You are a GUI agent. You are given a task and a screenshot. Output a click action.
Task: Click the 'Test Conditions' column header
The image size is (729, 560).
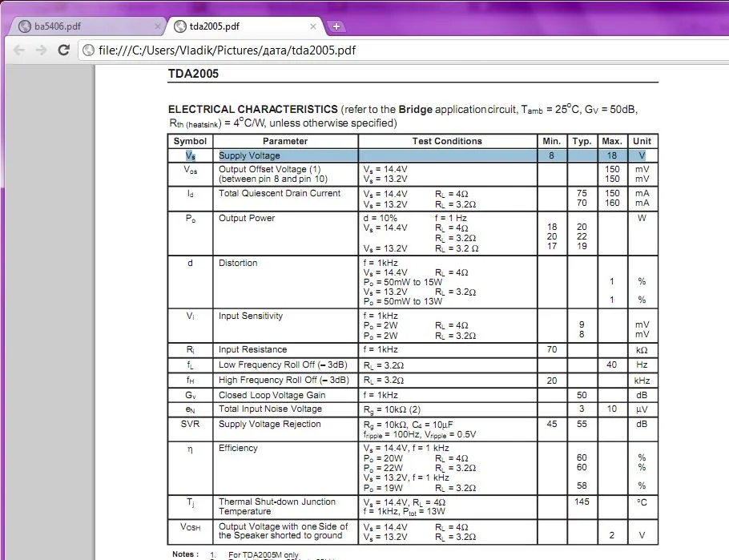pyautogui.click(x=447, y=141)
